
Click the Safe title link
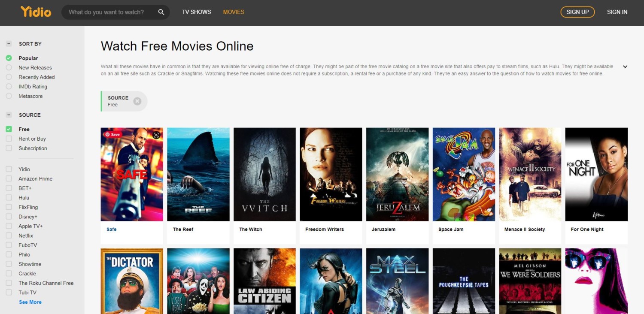pyautogui.click(x=112, y=229)
